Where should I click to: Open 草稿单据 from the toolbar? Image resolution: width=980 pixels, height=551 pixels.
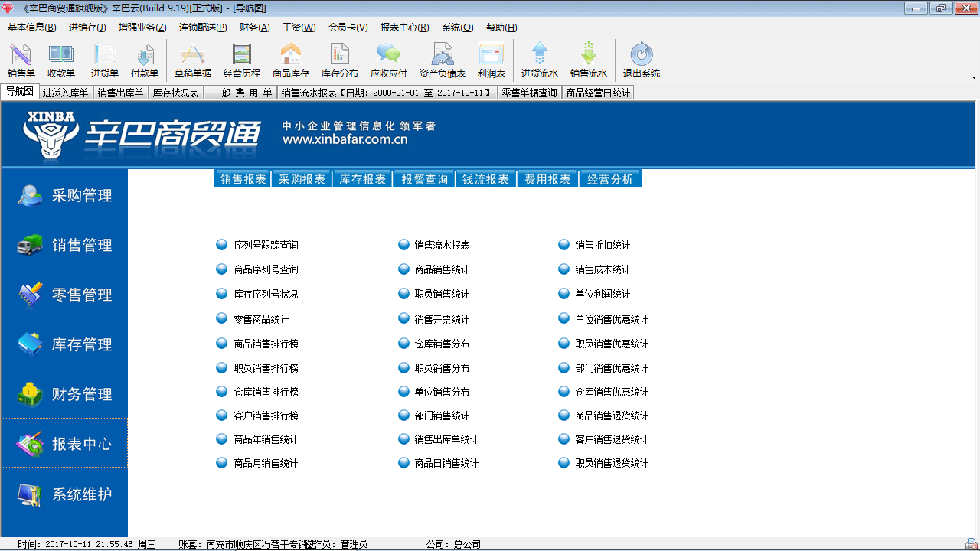tap(193, 61)
